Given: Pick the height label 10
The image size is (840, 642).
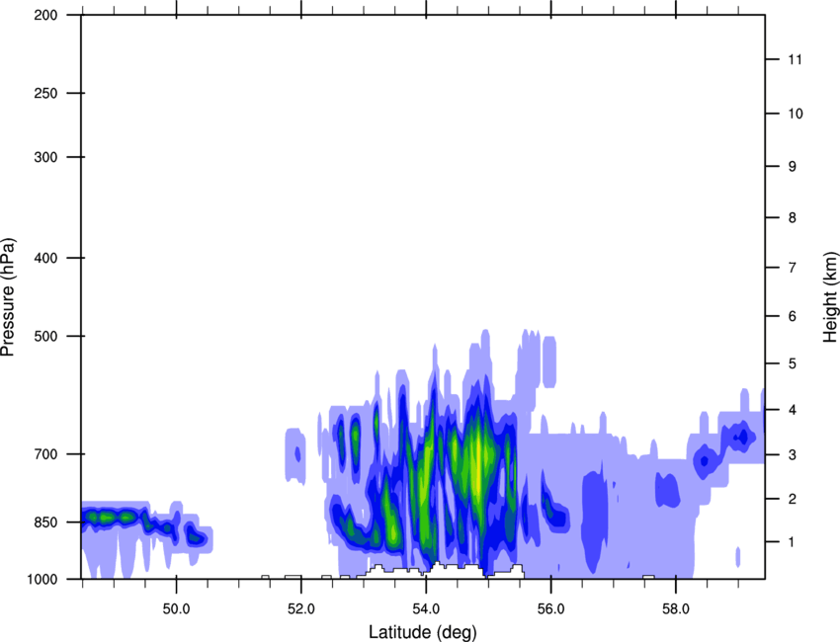Looking at the screenshot, I should tap(796, 114).
